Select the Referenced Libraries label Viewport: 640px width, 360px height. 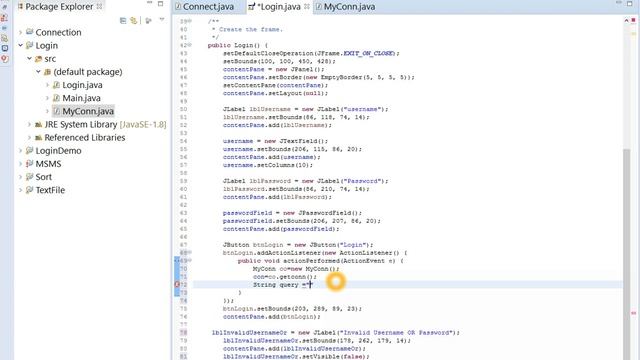click(85, 138)
